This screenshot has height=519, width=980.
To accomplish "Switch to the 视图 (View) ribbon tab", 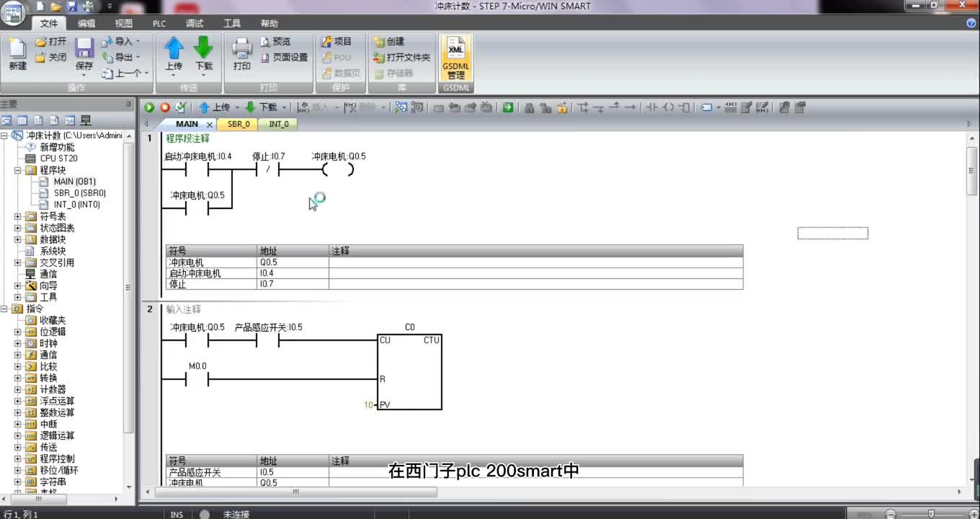I will click(x=124, y=24).
